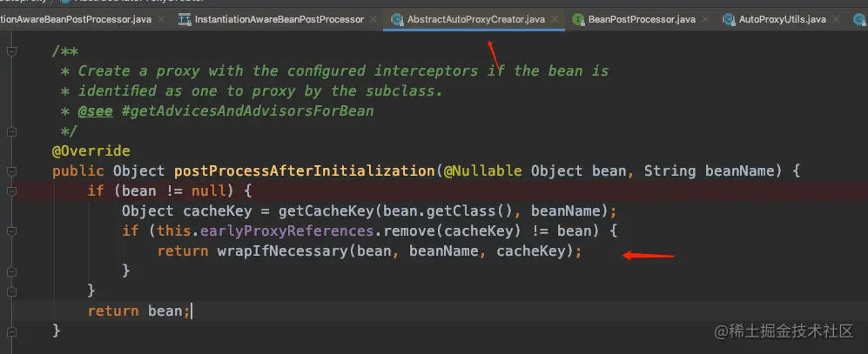This screenshot has width=868, height=354.
Task: Click fold end marker after the wrapIfNecessary line
Action: (11, 271)
